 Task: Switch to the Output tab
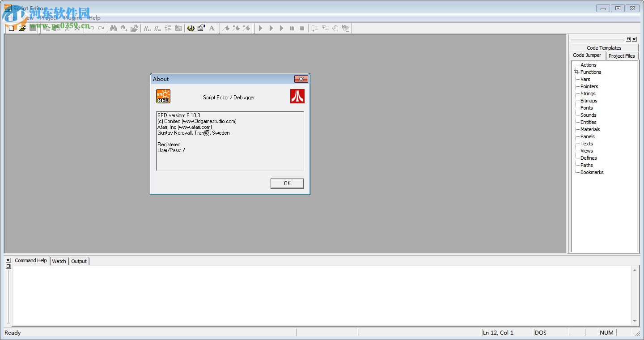click(x=79, y=261)
